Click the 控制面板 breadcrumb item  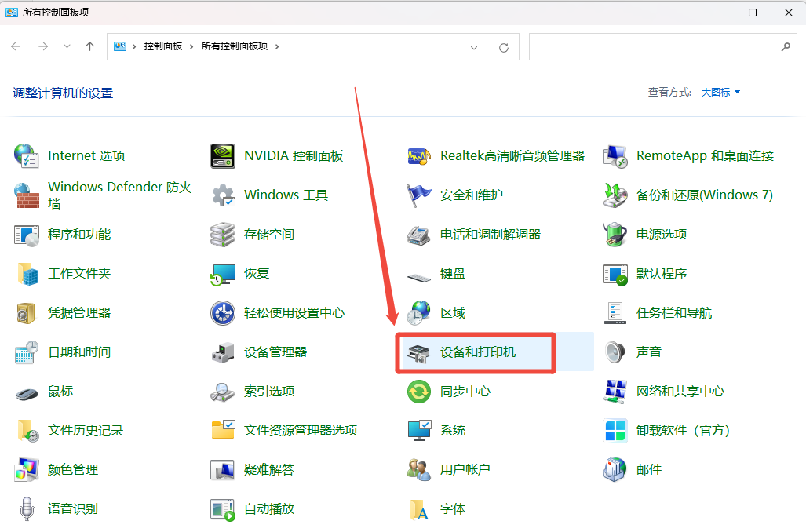163,46
